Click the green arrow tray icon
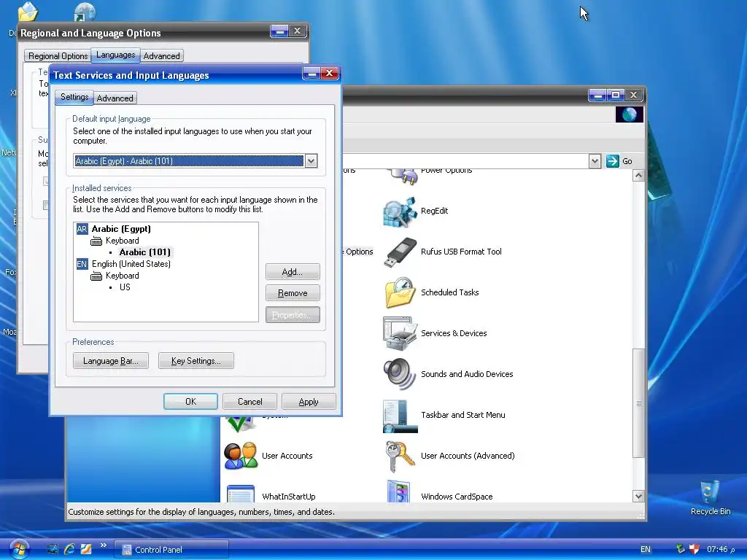 point(681,549)
